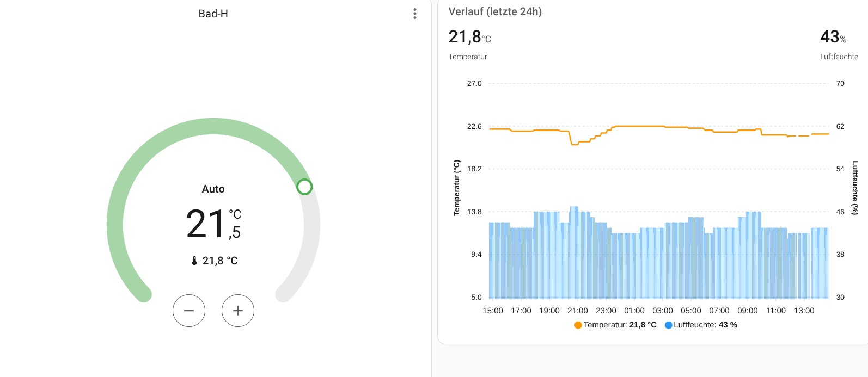Click the 21:00 label on time axis

click(577, 311)
